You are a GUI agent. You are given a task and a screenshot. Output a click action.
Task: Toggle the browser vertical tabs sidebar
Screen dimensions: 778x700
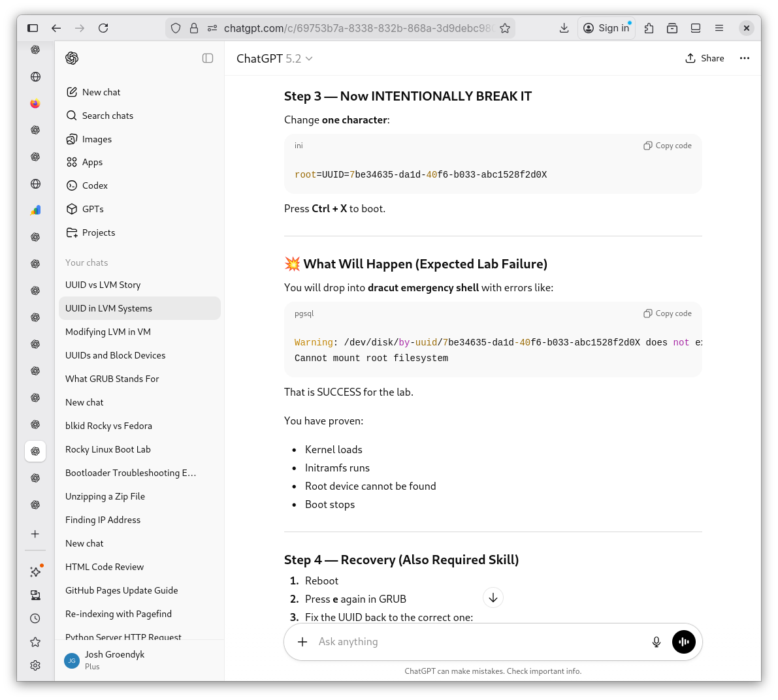pos(33,28)
